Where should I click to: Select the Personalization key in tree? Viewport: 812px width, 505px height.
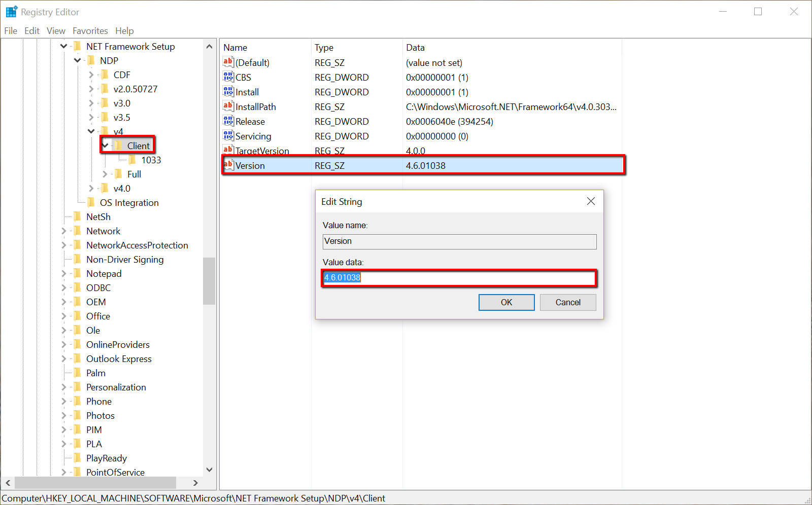click(116, 387)
